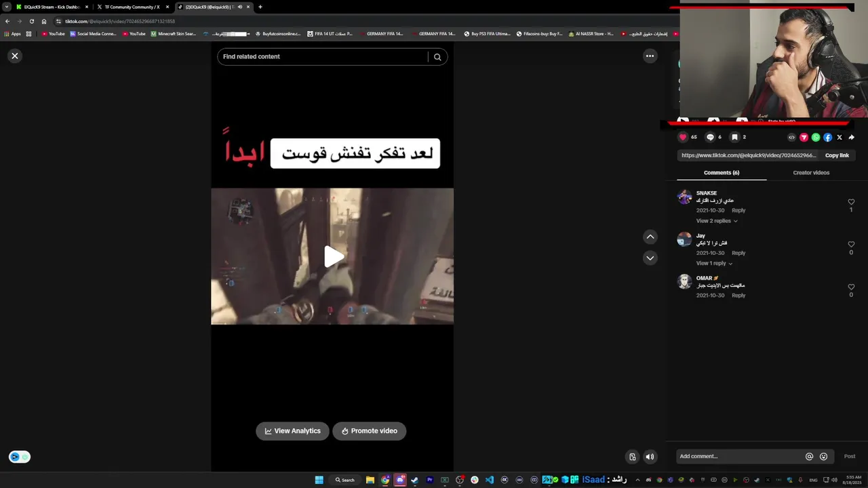Switch to ElQuick9 Stream Kick Dashboard tab

52,7
